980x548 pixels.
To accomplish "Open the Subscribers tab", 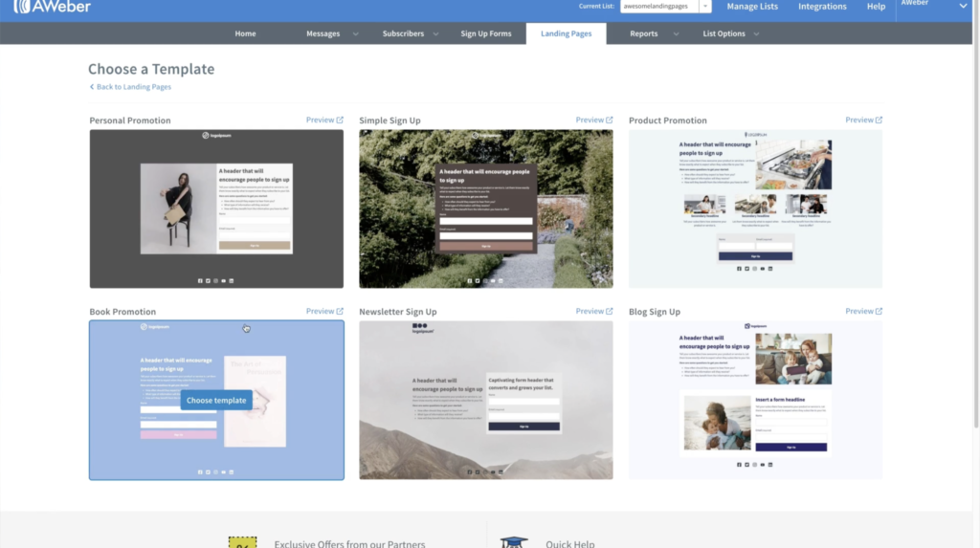I will point(403,33).
